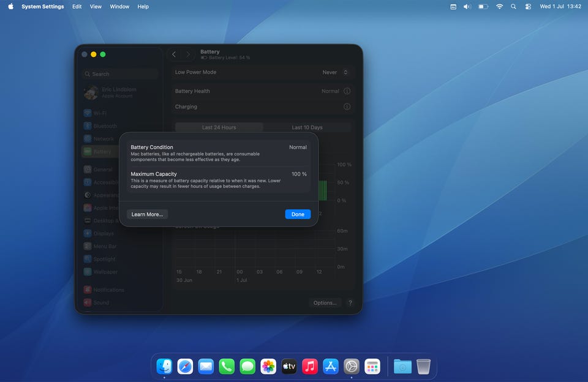Open Spotlight search in menu bar
This screenshot has height=382, width=588.
(513, 6)
